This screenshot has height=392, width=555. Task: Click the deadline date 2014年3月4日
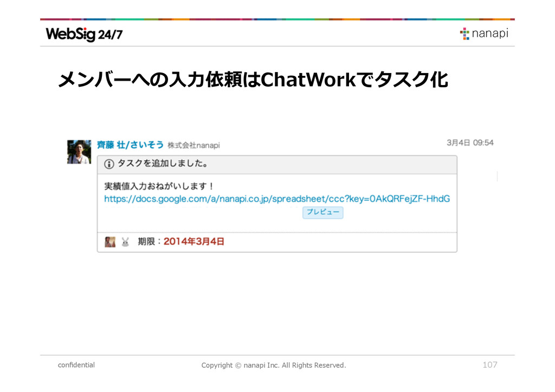tap(193, 241)
